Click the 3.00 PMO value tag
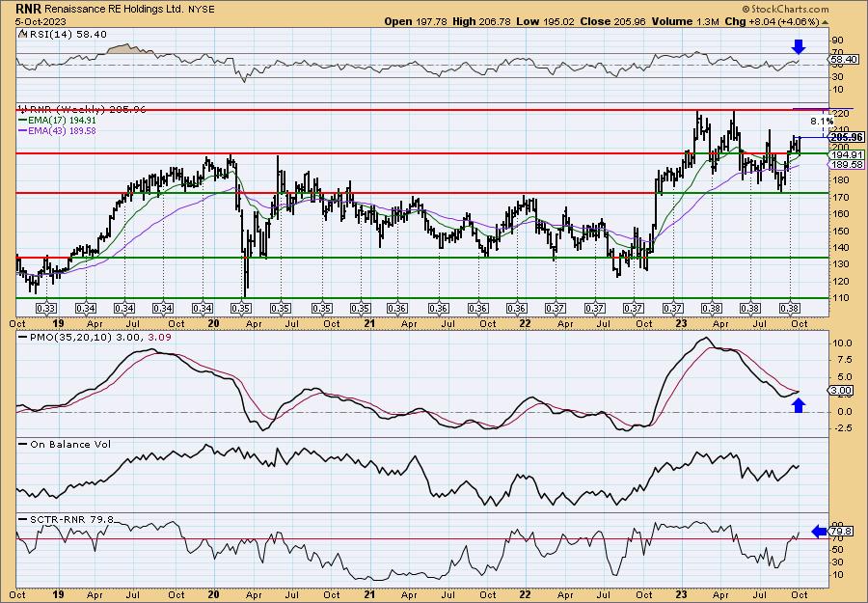 pos(841,391)
